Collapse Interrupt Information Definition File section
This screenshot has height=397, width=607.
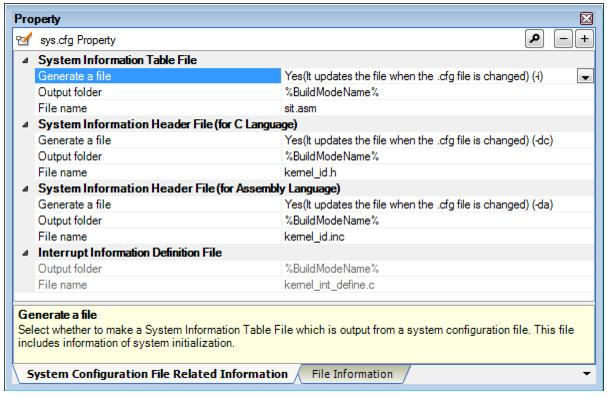click(26, 253)
